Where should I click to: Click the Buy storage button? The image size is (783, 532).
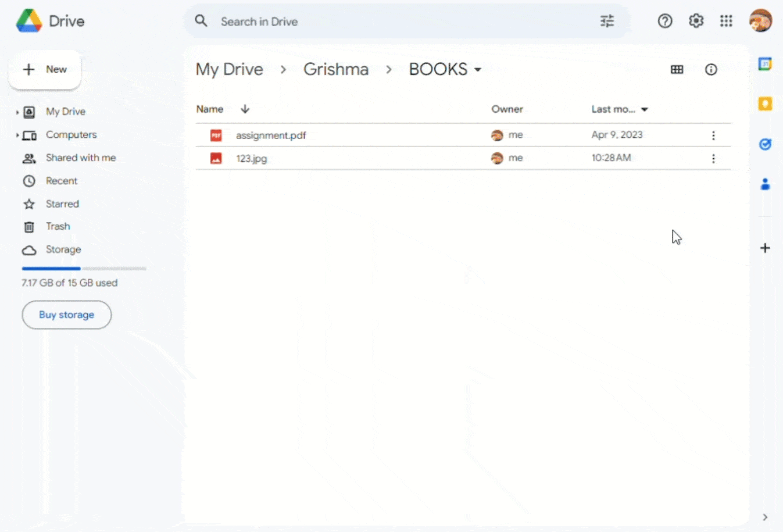(66, 315)
